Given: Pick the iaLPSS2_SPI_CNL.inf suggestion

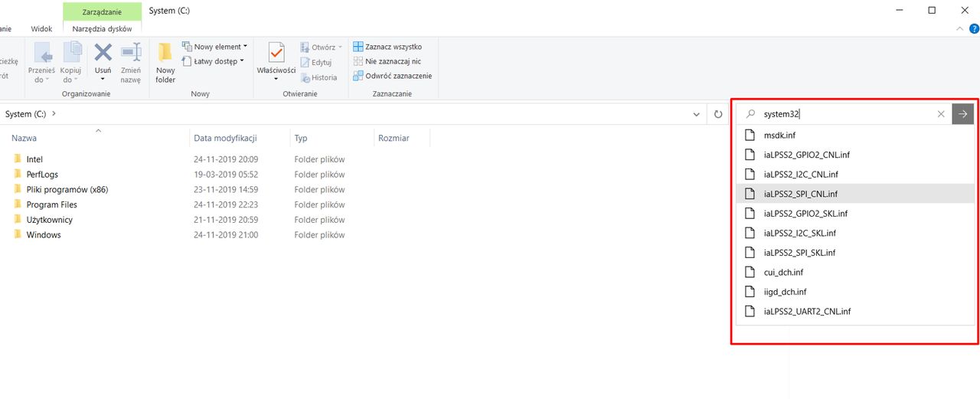Looking at the screenshot, I should click(854, 194).
